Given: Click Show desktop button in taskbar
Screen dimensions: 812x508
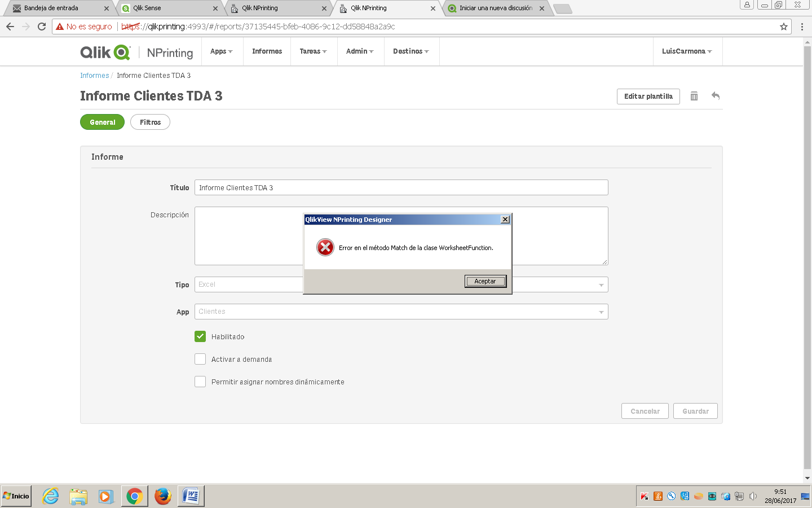Looking at the screenshot, I should click(806, 496).
